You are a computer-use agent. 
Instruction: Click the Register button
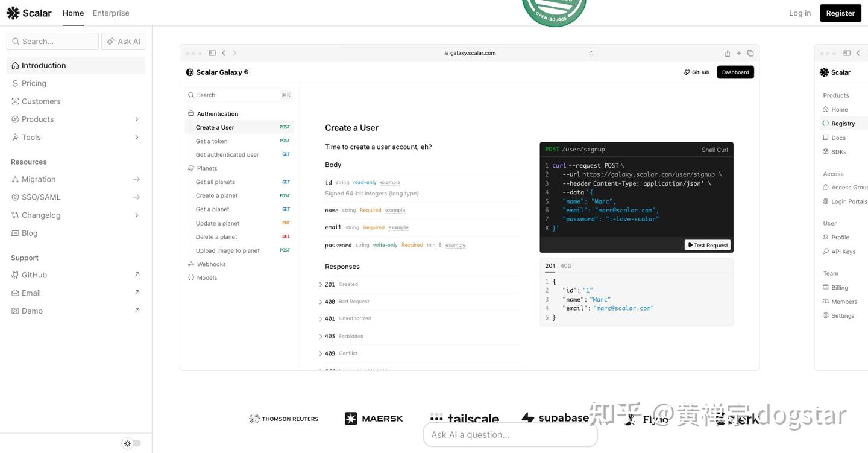[840, 13]
